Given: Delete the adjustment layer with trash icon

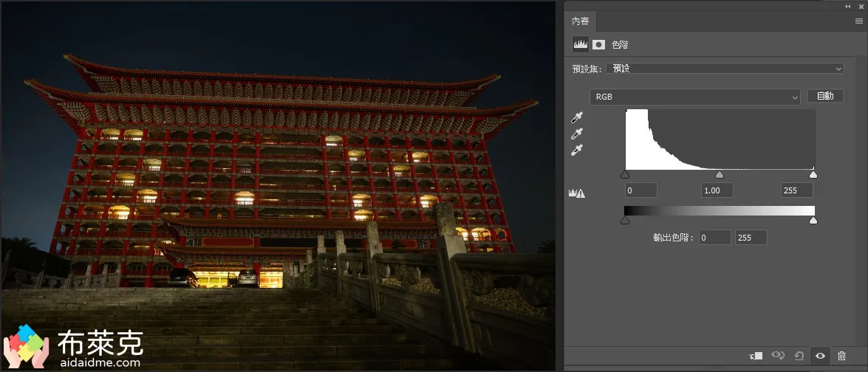Looking at the screenshot, I should pyautogui.click(x=841, y=356).
